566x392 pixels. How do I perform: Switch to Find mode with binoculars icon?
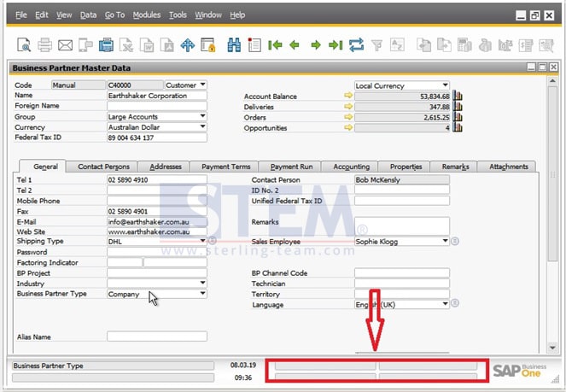[234, 45]
